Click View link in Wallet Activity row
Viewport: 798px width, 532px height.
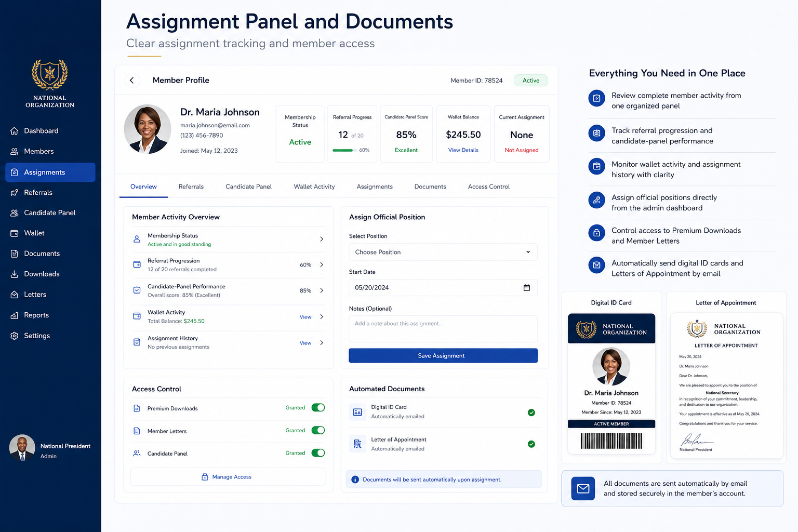[305, 317]
